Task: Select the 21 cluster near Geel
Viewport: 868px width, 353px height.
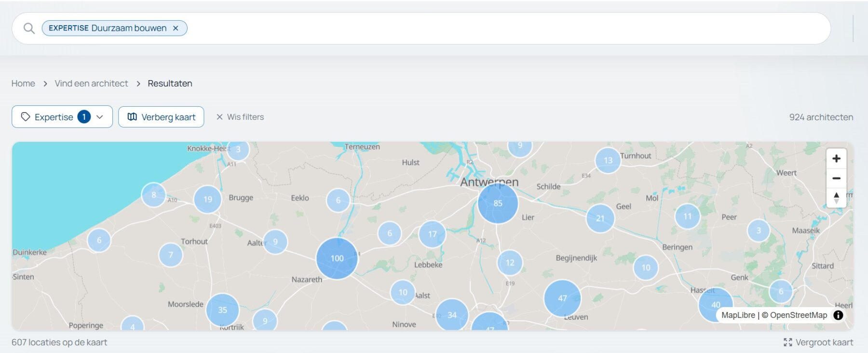Action: click(600, 218)
